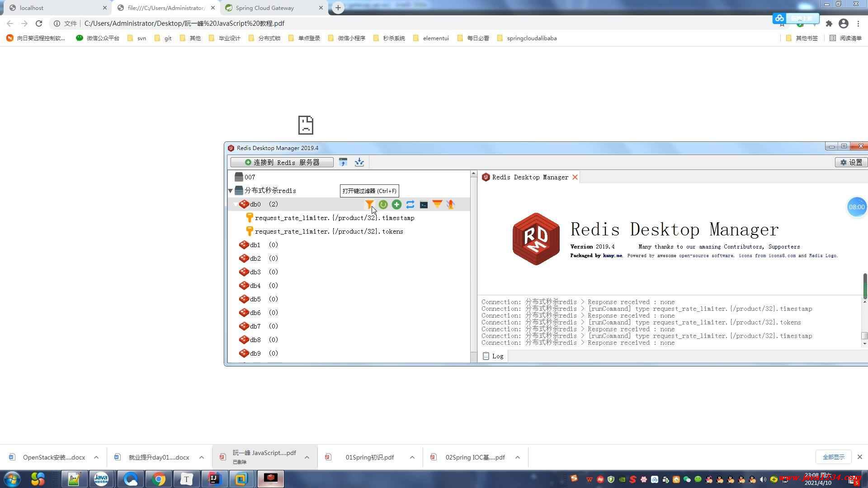Click the log panel scrollbar down arrow
This screenshot has width=868, height=488.
pyautogui.click(x=864, y=344)
